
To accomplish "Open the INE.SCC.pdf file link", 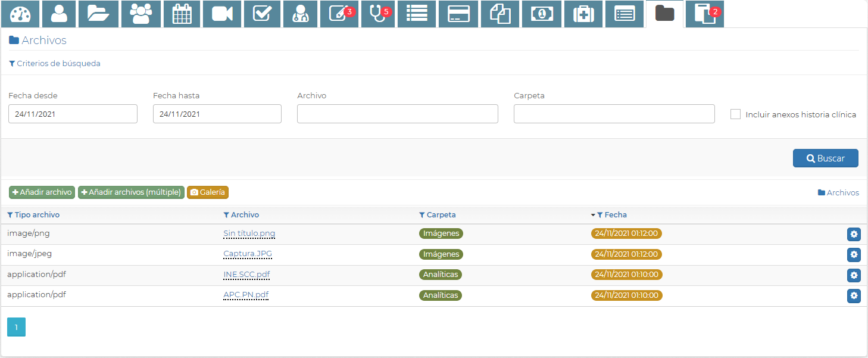I will 246,275.
